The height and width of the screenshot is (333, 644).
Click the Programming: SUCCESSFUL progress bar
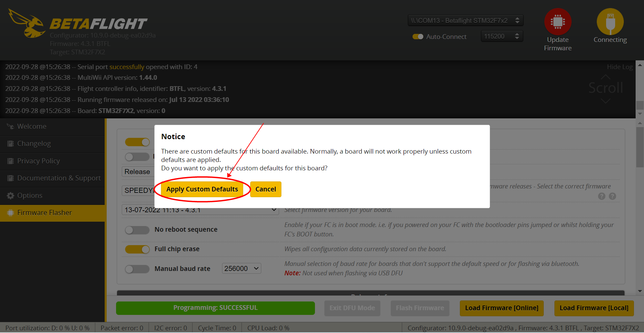[x=215, y=308]
